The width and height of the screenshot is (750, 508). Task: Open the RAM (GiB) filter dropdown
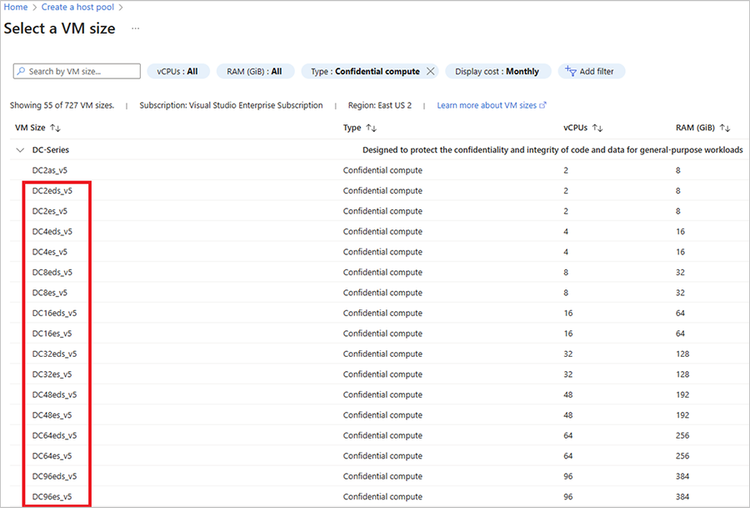click(x=254, y=72)
